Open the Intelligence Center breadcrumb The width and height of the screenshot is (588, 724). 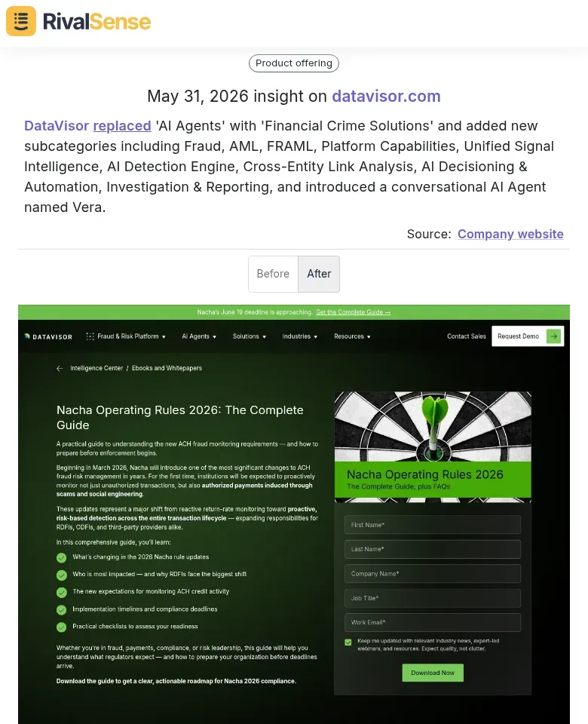96,368
